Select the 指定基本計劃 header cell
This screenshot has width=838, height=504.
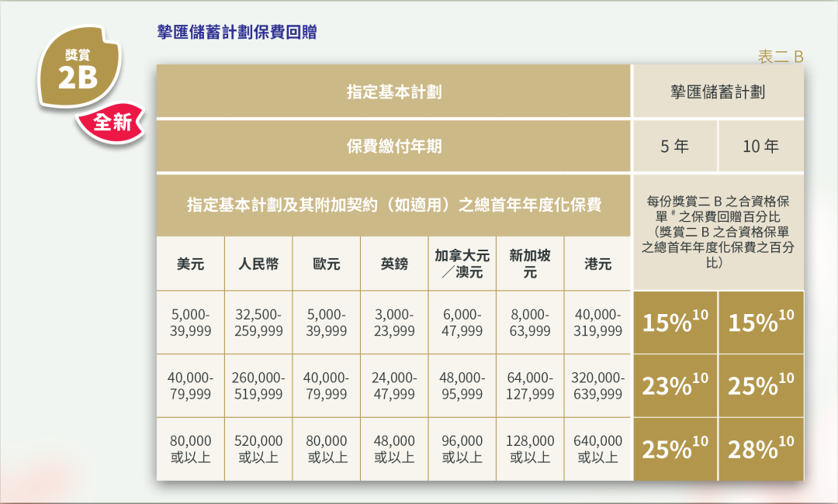[x=393, y=91]
